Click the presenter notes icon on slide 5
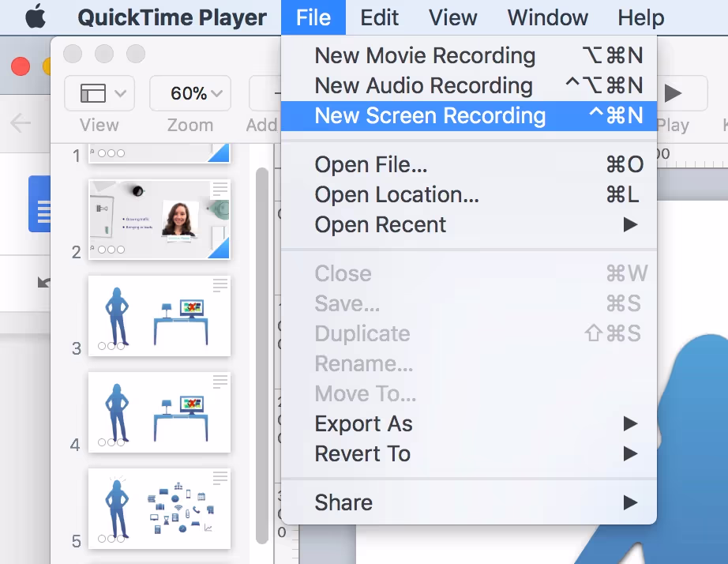This screenshot has height=564, width=728. (x=220, y=478)
